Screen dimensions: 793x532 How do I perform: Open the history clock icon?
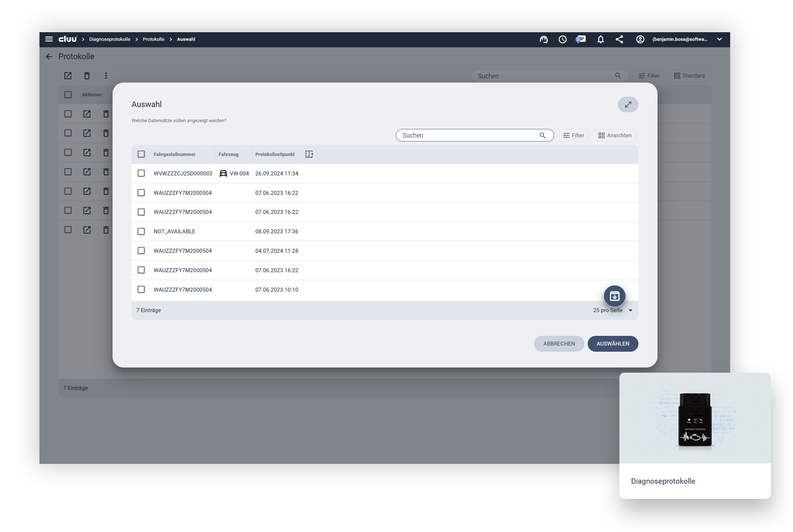(562, 39)
